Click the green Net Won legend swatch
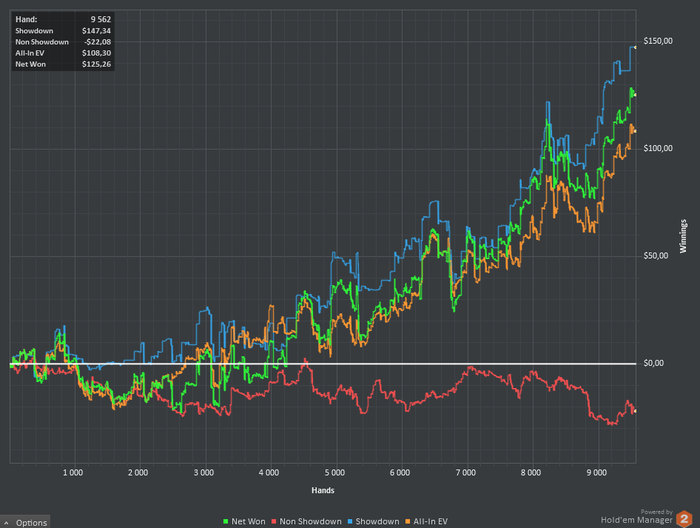The width and height of the screenshot is (700, 528). pyautogui.click(x=225, y=521)
